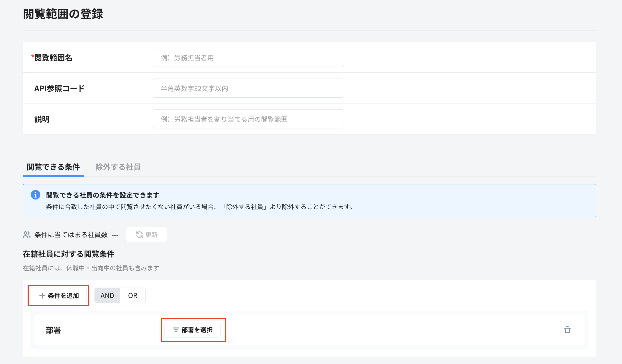Focus the 説明 description field
The height and width of the screenshot is (364, 622).
click(248, 119)
